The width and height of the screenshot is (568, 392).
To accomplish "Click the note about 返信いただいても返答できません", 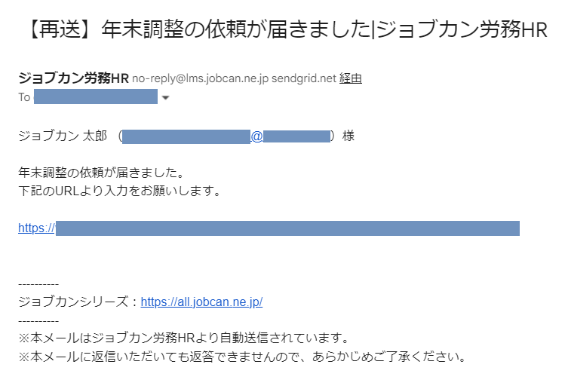I will tap(242, 357).
